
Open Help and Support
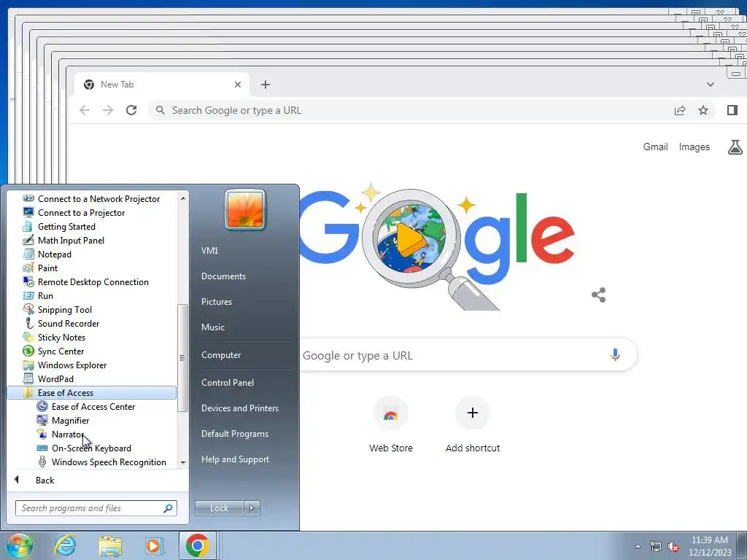(235, 459)
